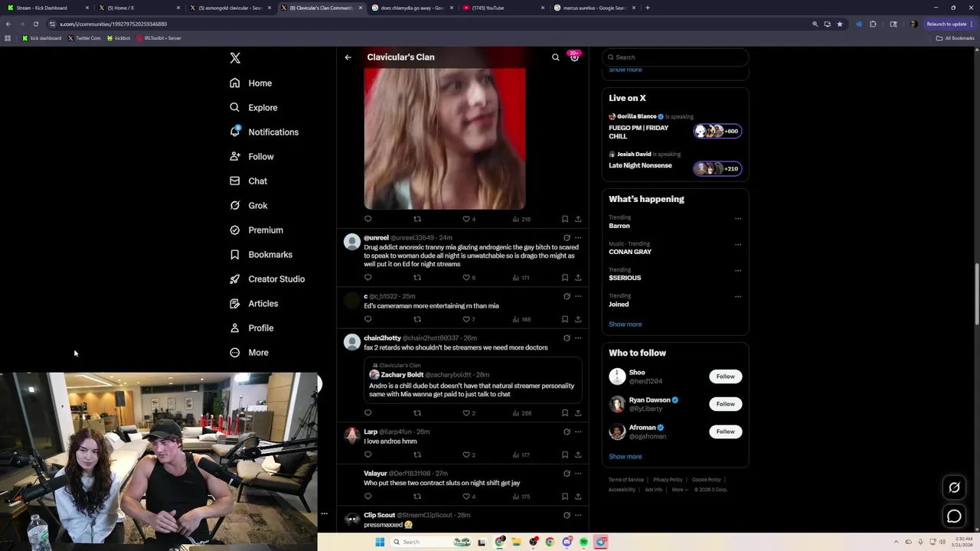The image size is (980, 551).
Task: Join the Late Night Nonsense space
Action: (x=717, y=168)
